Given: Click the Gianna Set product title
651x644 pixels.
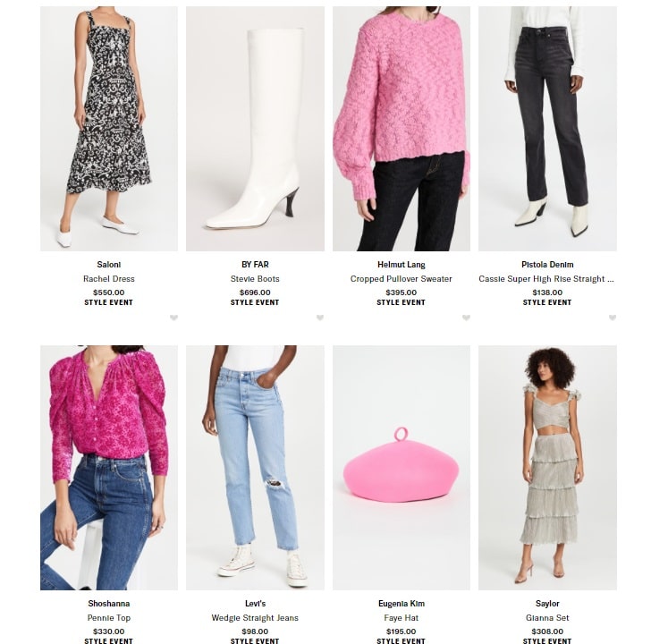Looking at the screenshot, I should pyautogui.click(x=547, y=618).
